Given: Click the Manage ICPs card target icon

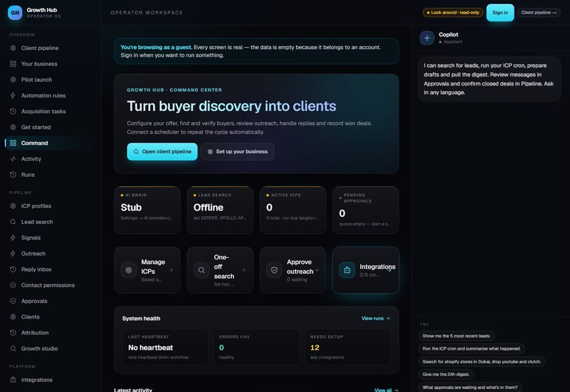Looking at the screenshot, I should pos(128,270).
